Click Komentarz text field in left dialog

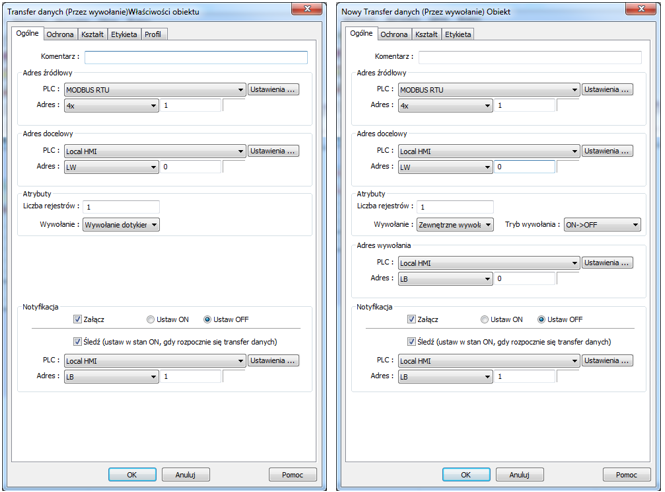coord(196,57)
